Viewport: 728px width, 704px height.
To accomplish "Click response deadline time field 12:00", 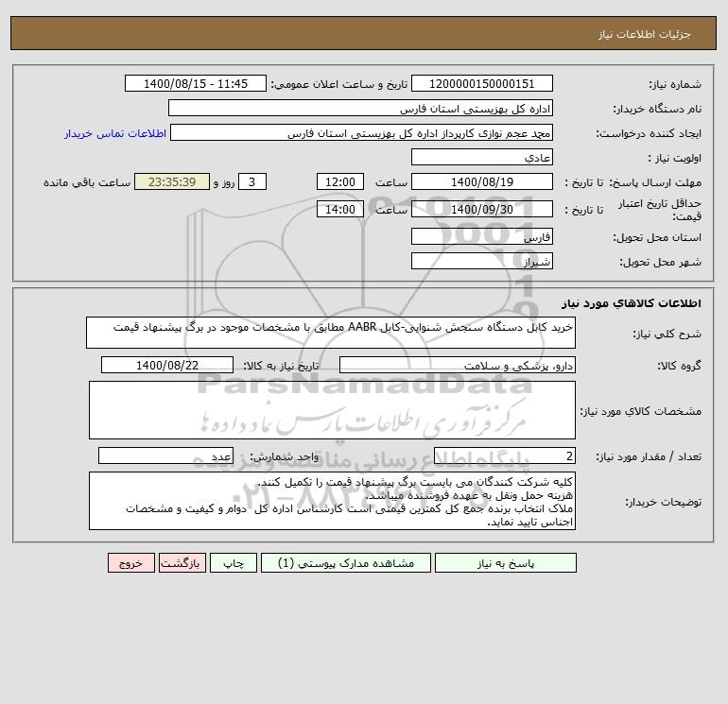I will (340, 181).
